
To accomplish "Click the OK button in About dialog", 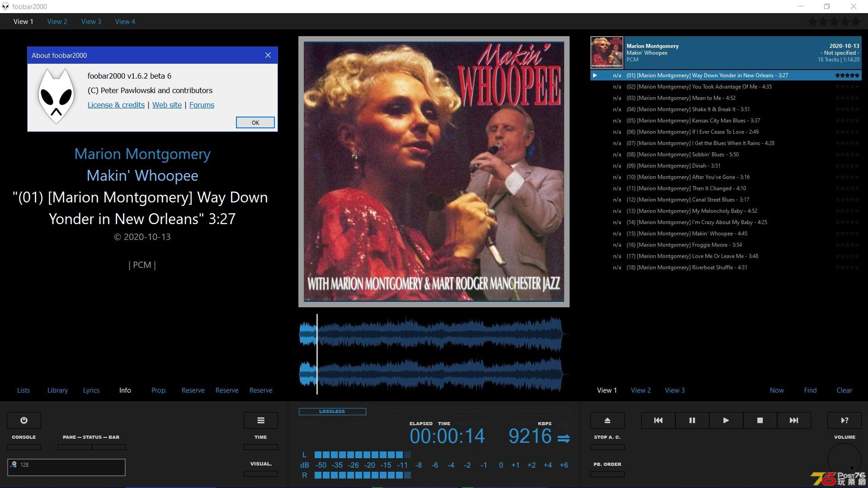I will [255, 122].
